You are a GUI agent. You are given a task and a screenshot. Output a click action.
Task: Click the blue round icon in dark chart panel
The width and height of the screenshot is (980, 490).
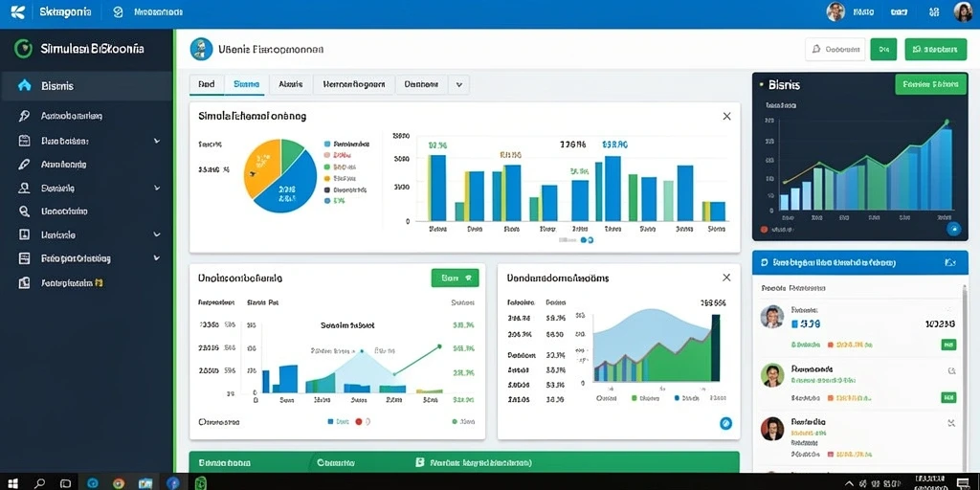pos(953,230)
